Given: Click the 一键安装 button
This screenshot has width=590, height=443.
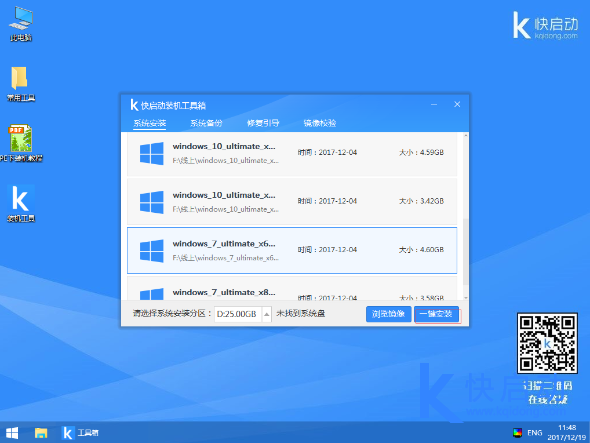Looking at the screenshot, I should [437, 314].
